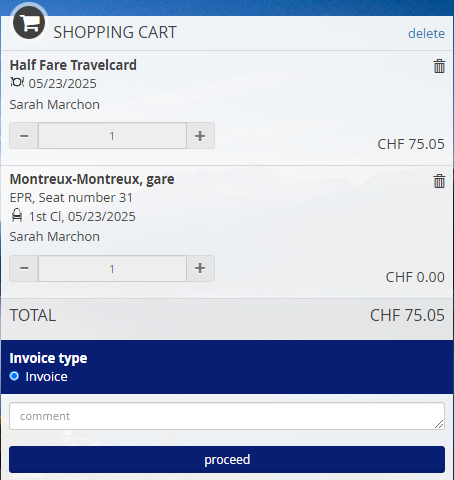Delete the Half Fare Travelcard item via trash icon

coord(439,66)
